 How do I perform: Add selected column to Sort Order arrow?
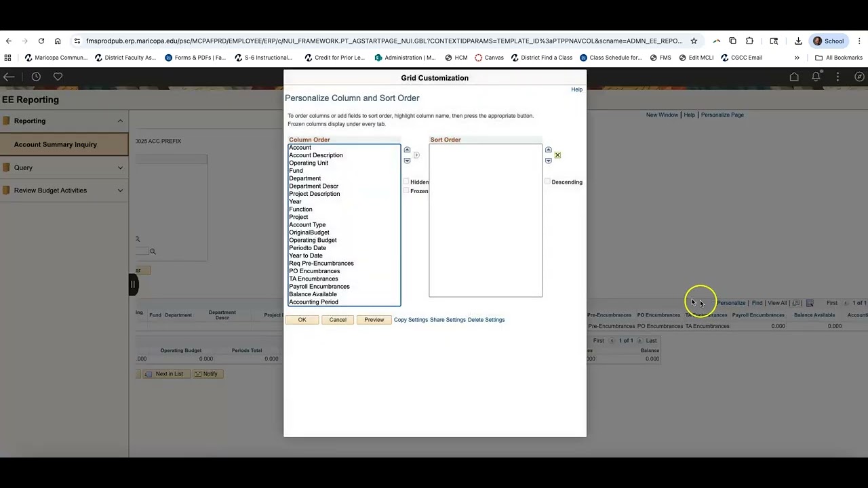point(416,155)
